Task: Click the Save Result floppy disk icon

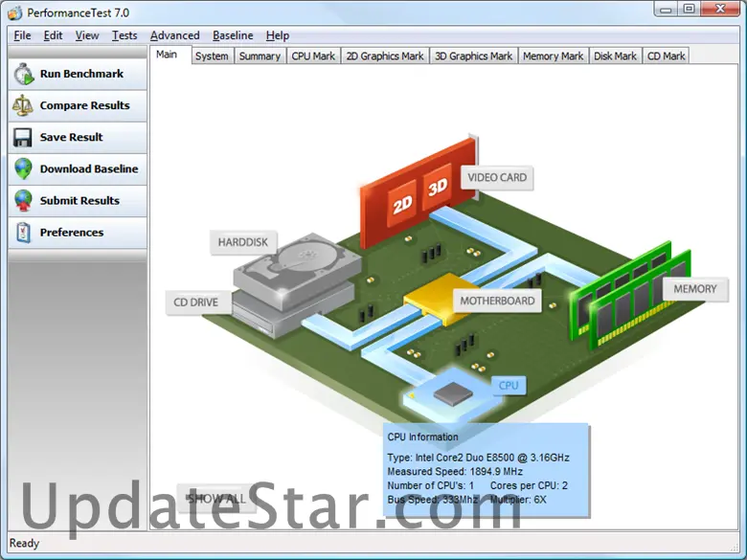Action: (x=22, y=137)
